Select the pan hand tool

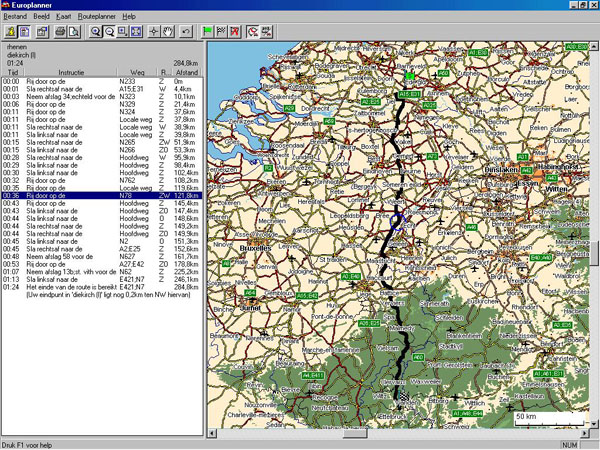pos(167,32)
